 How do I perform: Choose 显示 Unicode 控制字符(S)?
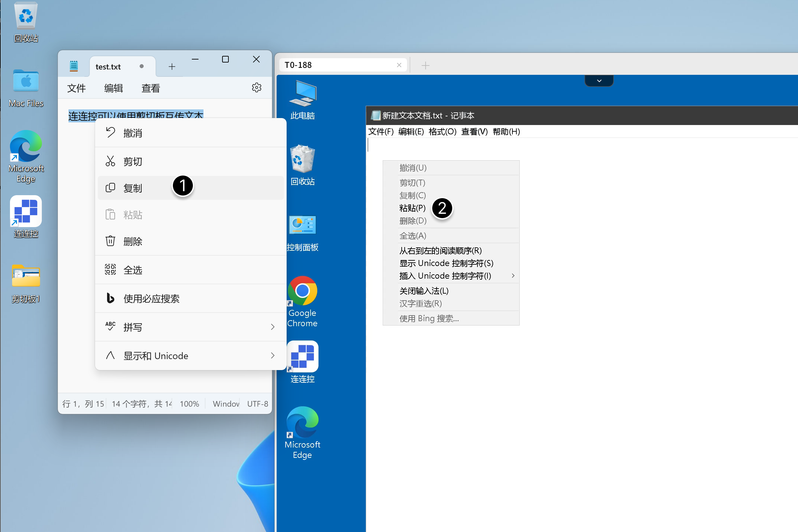[x=451, y=263]
